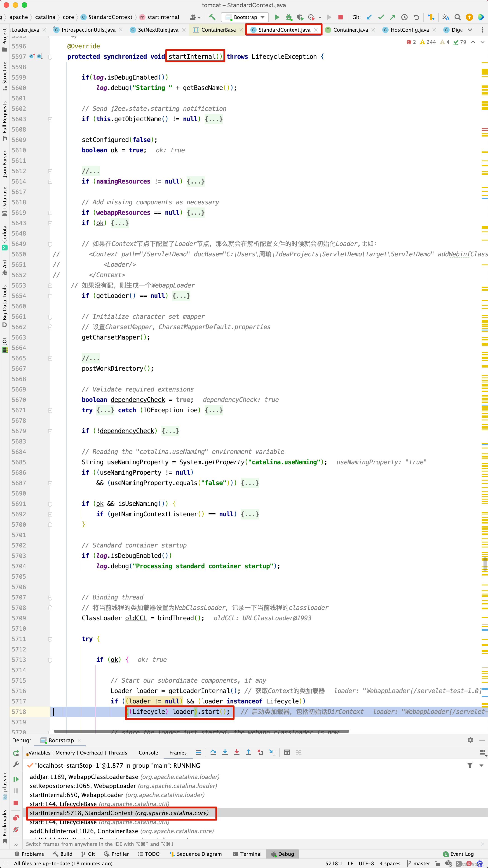Start debugging with the bug icon
This screenshot has width=488, height=868.
click(289, 17)
